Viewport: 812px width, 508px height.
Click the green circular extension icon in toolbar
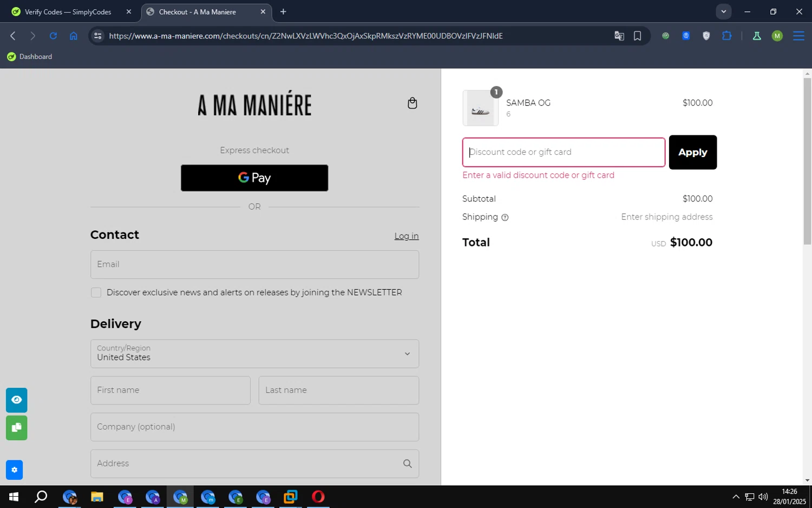[x=665, y=36]
